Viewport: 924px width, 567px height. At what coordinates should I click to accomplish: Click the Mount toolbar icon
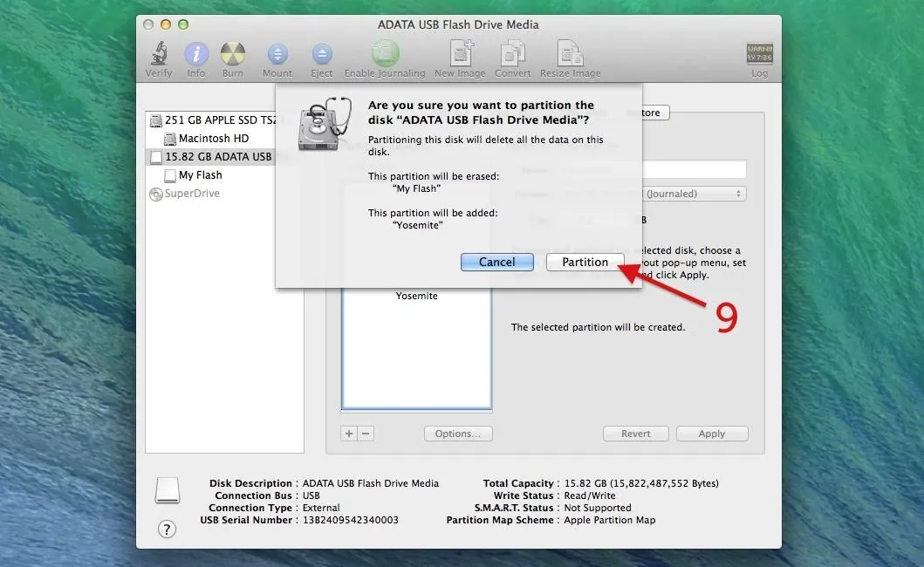pyautogui.click(x=277, y=54)
